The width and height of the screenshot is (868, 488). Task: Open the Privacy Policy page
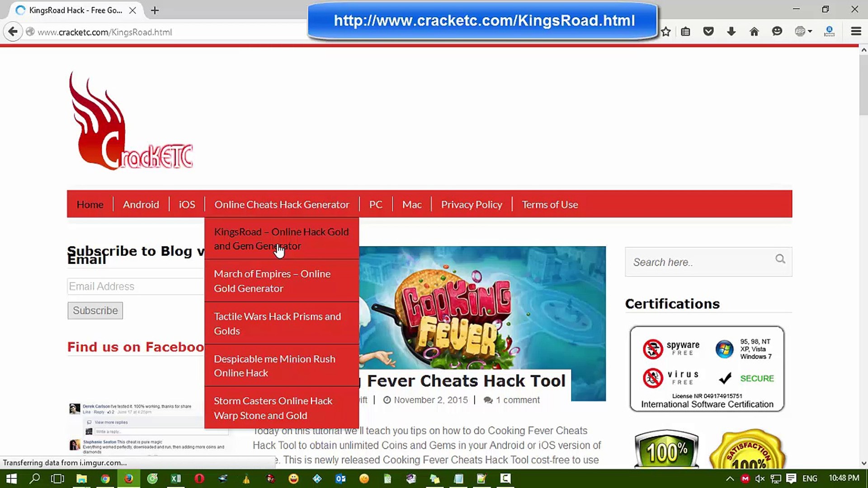(471, 205)
